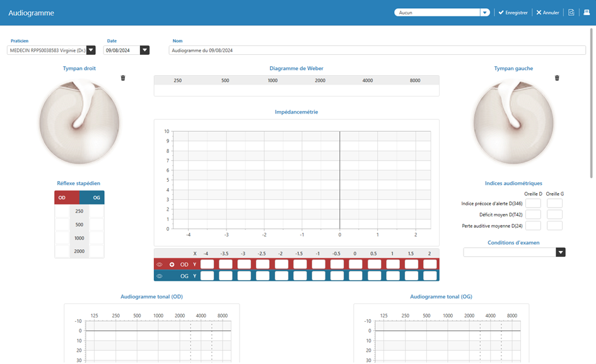Click the plus icon in the OD row

(172, 265)
